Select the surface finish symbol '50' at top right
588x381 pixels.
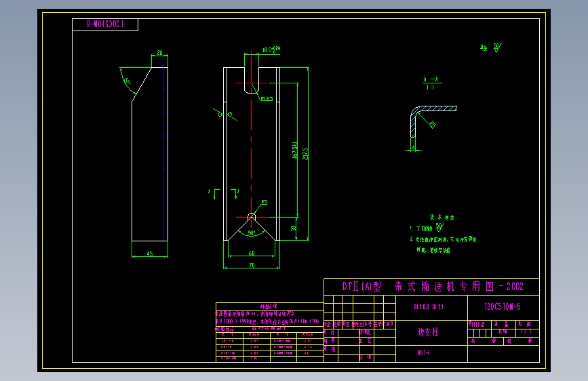coord(497,47)
